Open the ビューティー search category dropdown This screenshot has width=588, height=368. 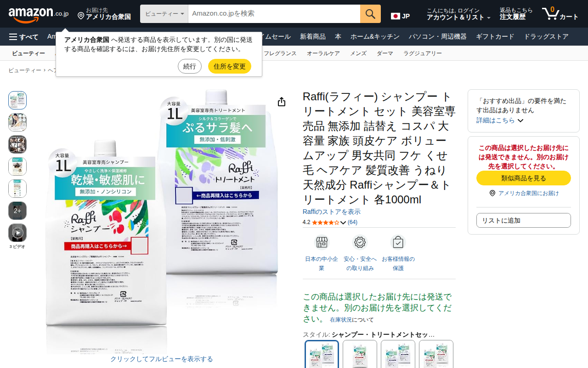[x=164, y=14]
